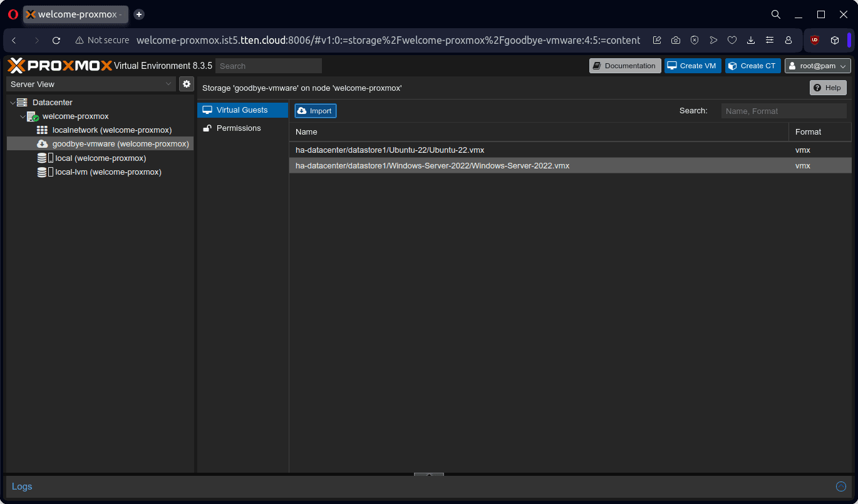Switch to the welcome-proxmox browser tab
858x504 pixels.
point(75,14)
